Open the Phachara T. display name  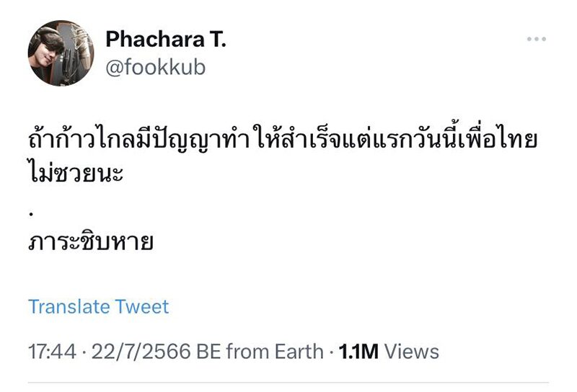(x=166, y=39)
